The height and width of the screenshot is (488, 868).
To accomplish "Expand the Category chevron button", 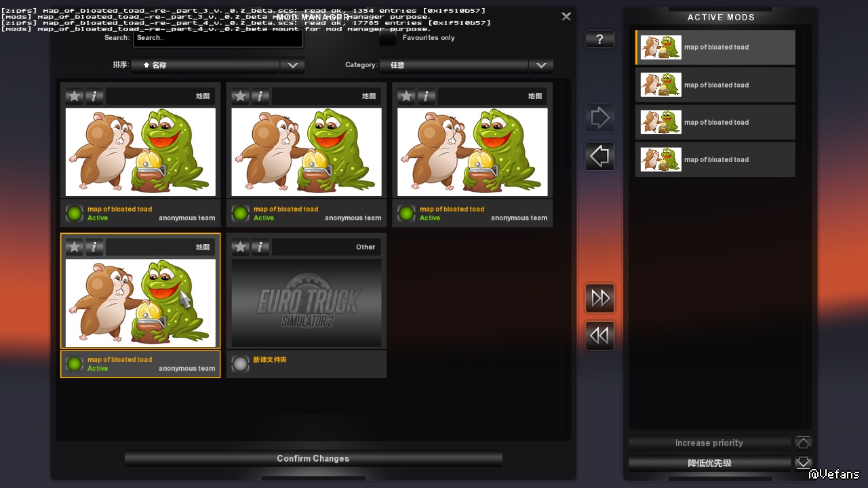I will click(541, 65).
